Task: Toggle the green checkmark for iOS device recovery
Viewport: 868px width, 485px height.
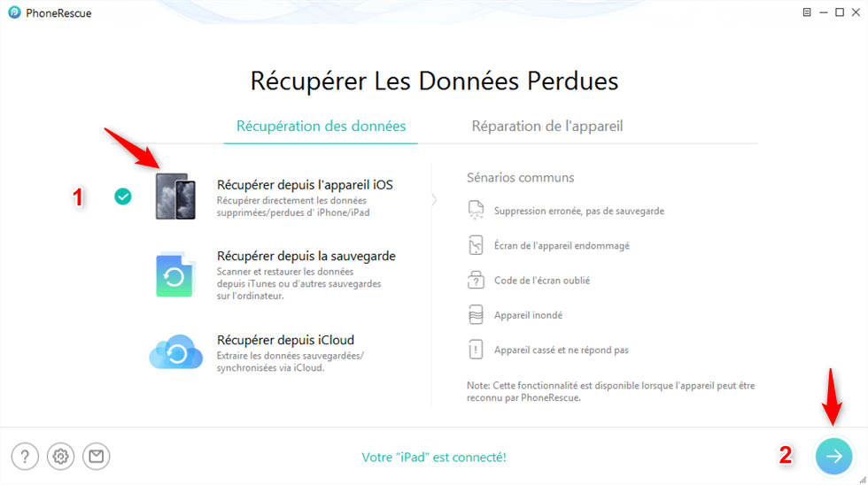Action: (x=123, y=196)
